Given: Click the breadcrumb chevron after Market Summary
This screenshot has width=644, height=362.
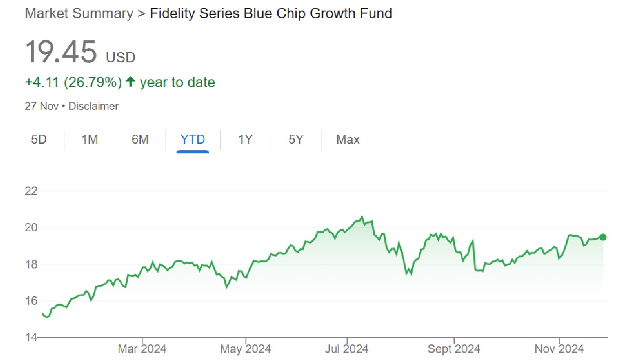Looking at the screenshot, I should pyautogui.click(x=141, y=14).
